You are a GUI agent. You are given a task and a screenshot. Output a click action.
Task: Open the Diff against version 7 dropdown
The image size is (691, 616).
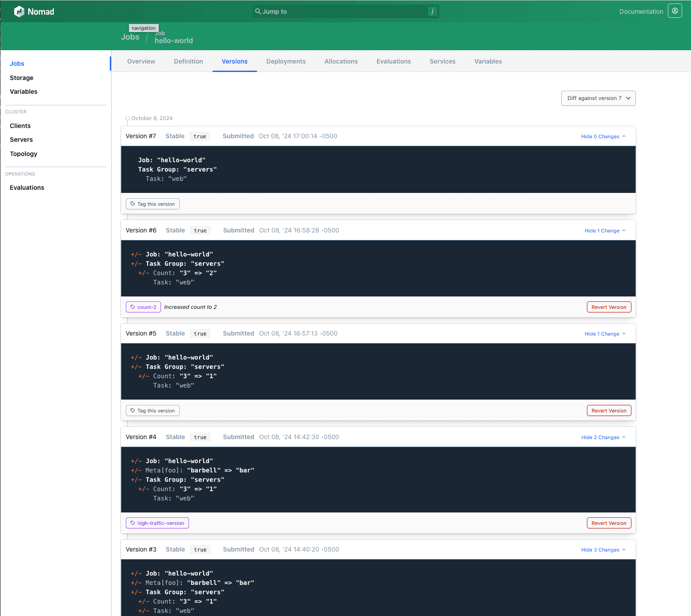598,98
